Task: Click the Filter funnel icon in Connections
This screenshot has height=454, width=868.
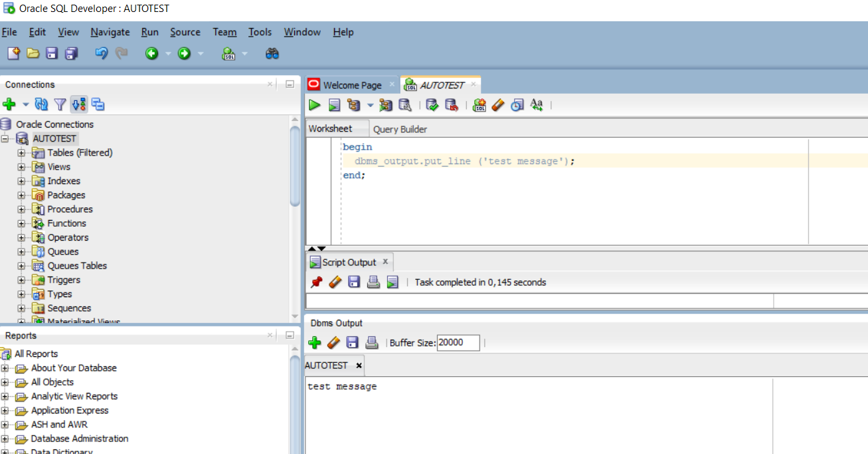Action: pyautogui.click(x=60, y=104)
